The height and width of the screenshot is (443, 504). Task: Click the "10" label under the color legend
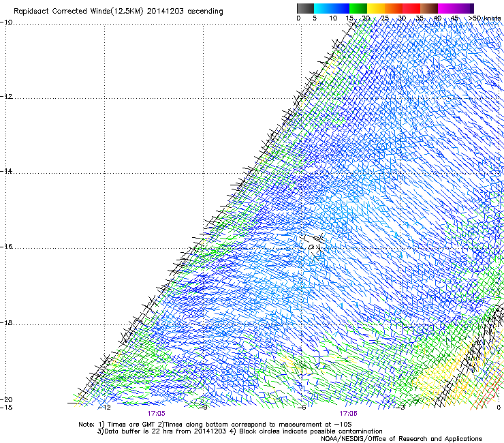coord(333,18)
